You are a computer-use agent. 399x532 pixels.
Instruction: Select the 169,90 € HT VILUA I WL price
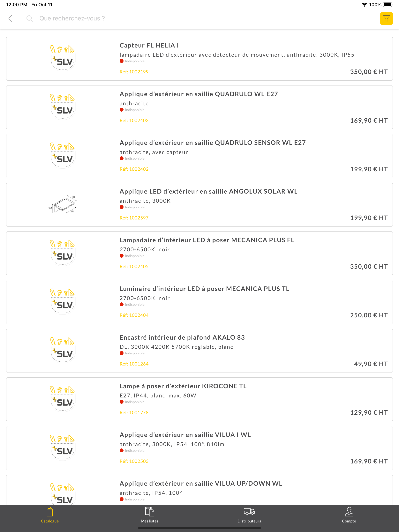[369, 461]
